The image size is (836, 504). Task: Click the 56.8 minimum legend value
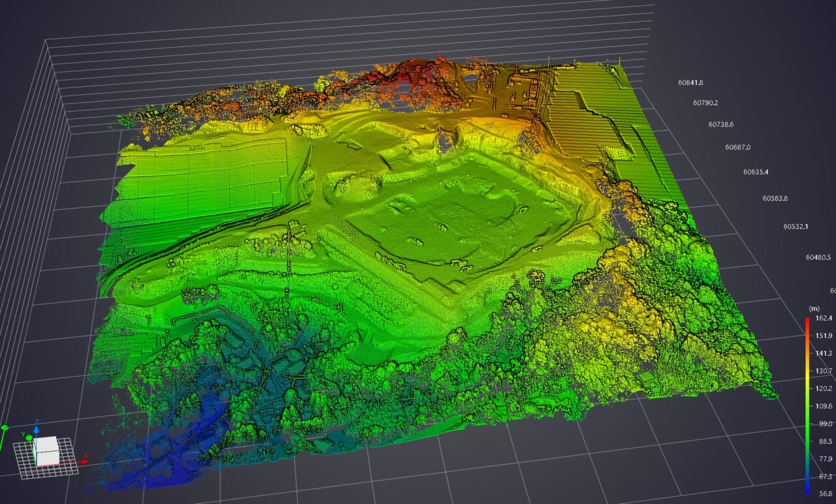coord(824,494)
